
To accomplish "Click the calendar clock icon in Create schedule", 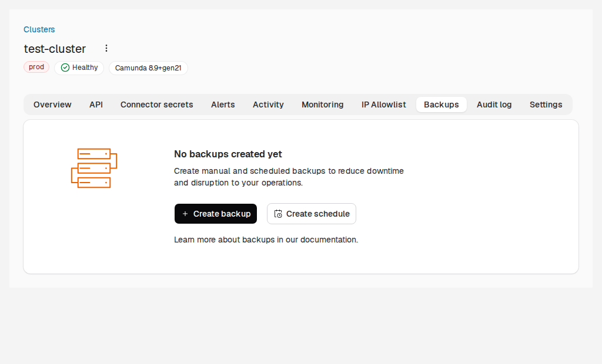I will [278, 214].
